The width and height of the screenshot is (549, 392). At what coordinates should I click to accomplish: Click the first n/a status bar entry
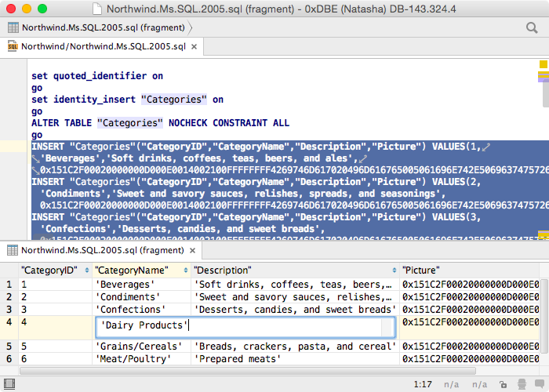451,384
